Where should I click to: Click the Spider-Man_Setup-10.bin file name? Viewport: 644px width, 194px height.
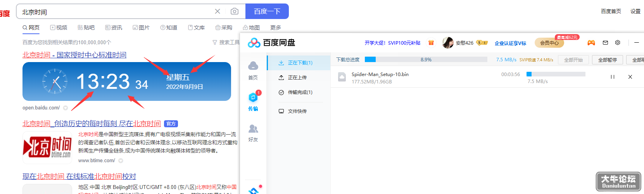point(380,74)
